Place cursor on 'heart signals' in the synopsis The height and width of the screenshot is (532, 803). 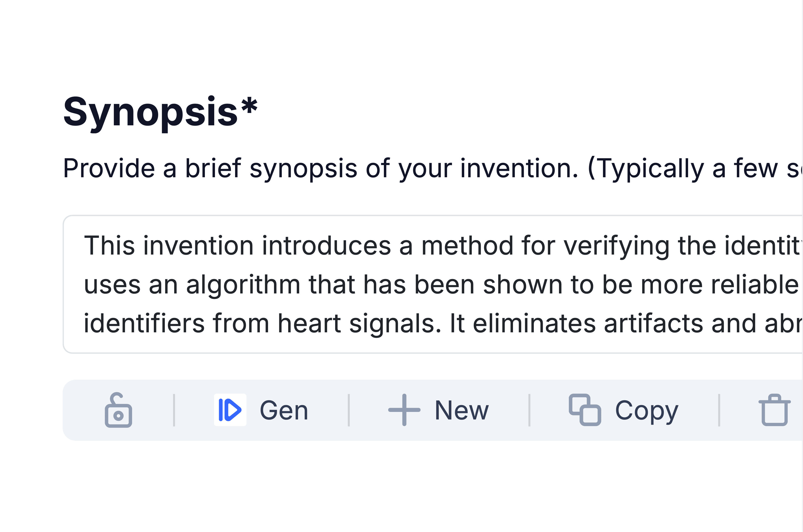point(360,324)
